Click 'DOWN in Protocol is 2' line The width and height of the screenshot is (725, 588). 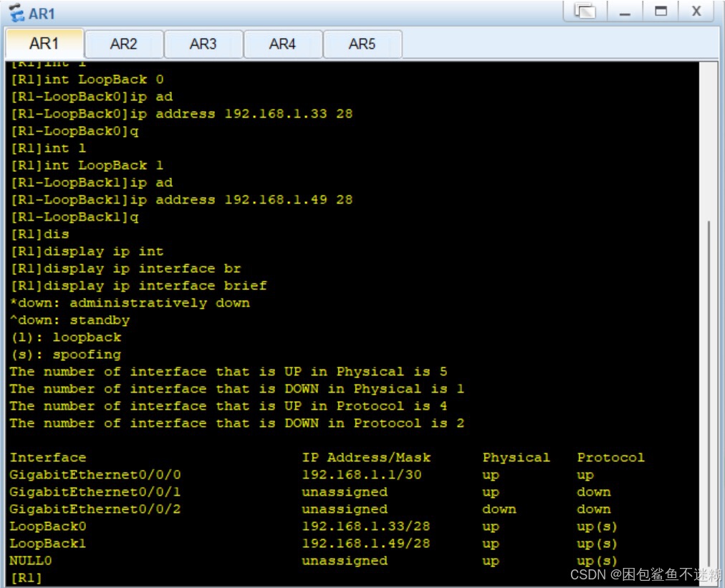click(236, 423)
